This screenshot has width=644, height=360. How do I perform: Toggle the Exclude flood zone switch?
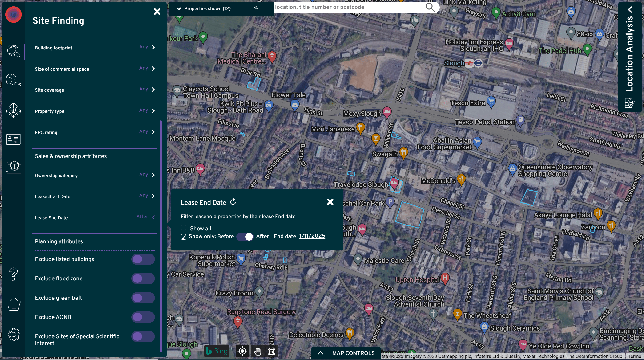(143, 278)
